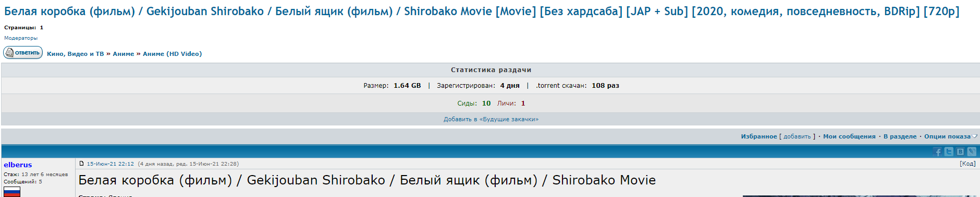980x197 pixels.
Task: Open the Избранное favorites link
Action: click(759, 136)
